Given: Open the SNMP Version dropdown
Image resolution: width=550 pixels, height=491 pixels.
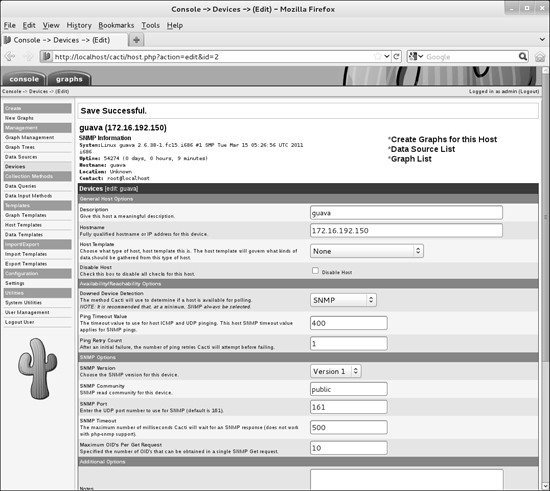Looking at the screenshot, I should [x=335, y=371].
